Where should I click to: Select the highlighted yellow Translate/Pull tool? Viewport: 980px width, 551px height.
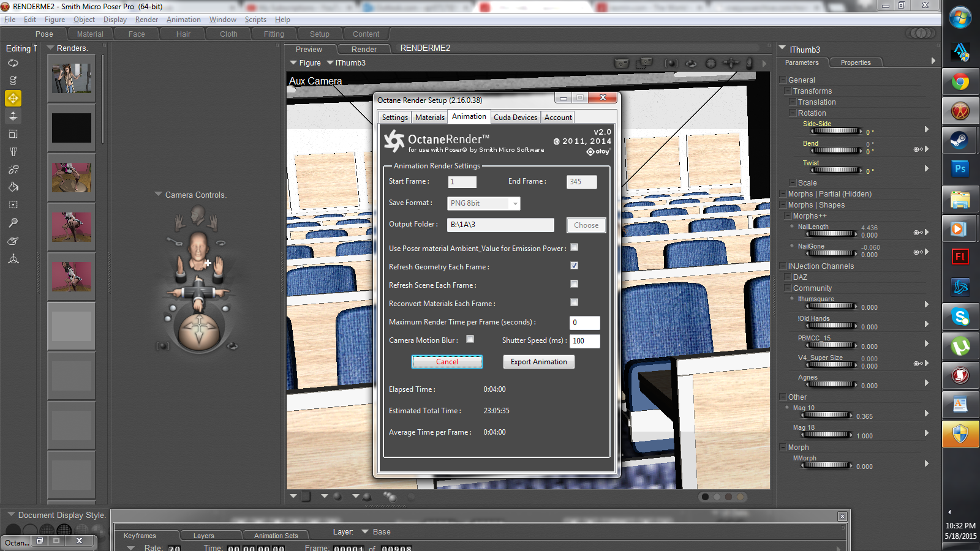pyautogui.click(x=13, y=98)
